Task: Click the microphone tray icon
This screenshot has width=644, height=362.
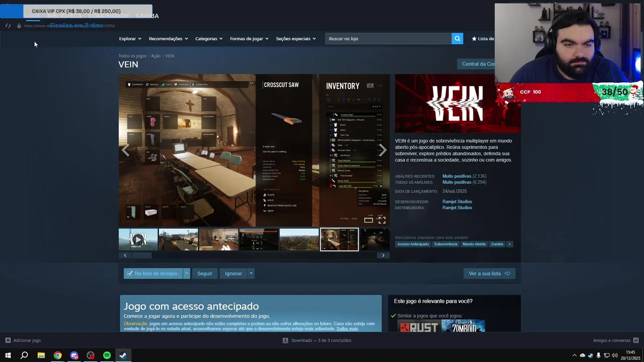Action: (x=599, y=355)
